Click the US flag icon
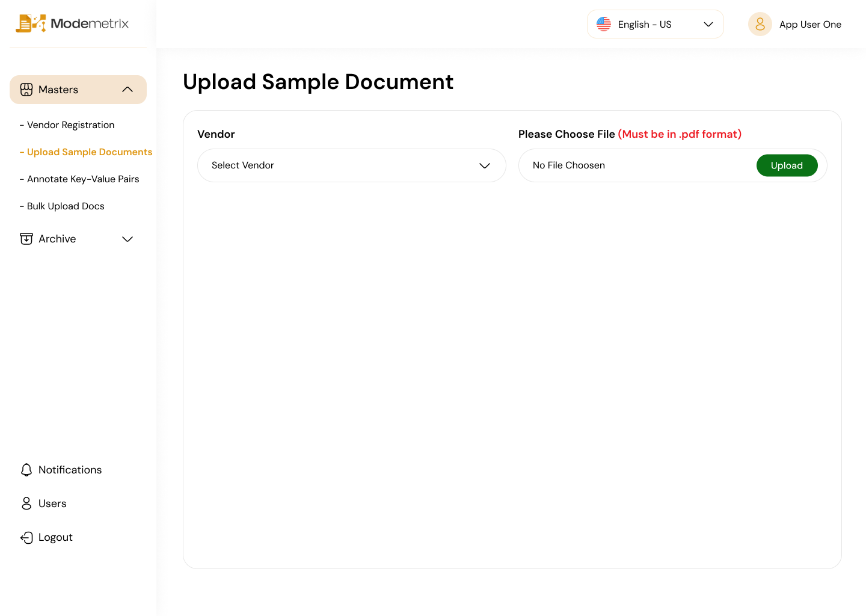866x616 pixels. tap(604, 24)
